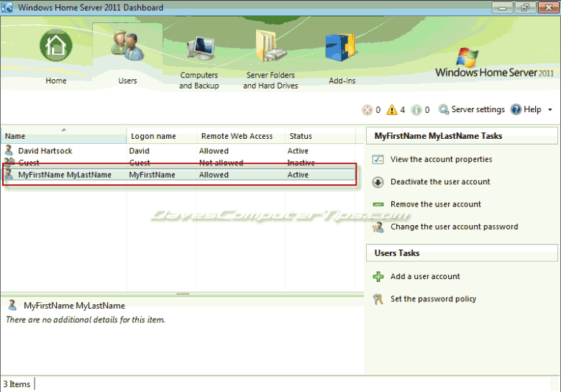Click MyFirstName MyLastName row user icon

pos(9,175)
